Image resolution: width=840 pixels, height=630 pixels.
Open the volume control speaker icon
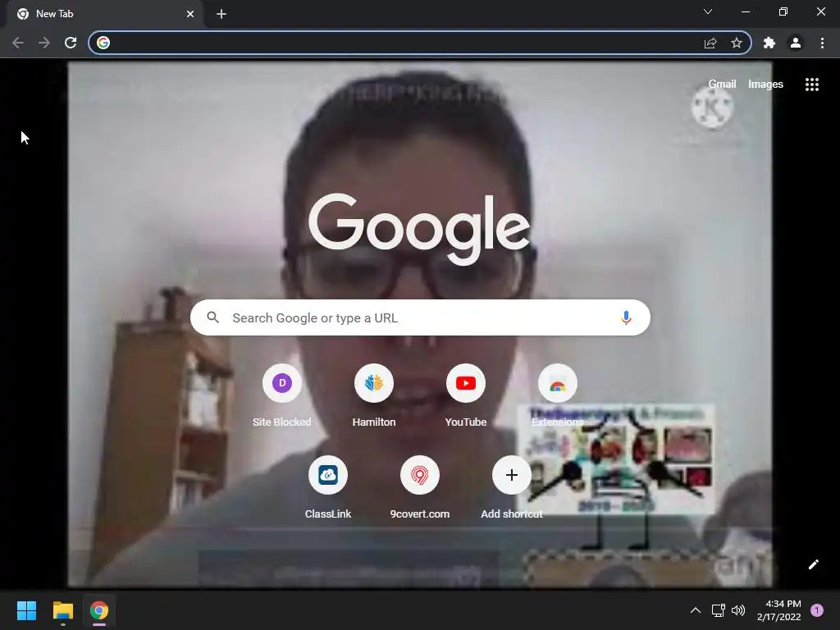pos(738,610)
